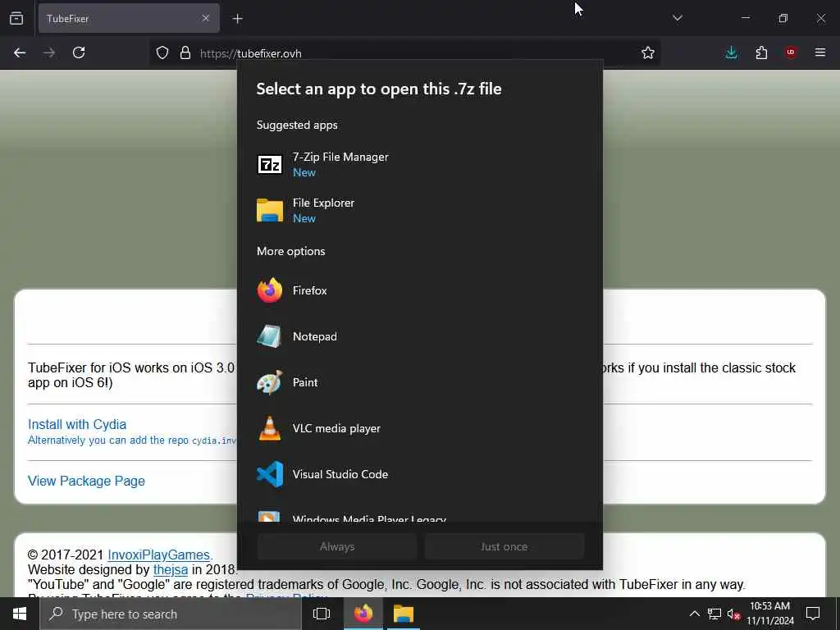
Task: Choose Paint in the app list
Action: (420, 382)
